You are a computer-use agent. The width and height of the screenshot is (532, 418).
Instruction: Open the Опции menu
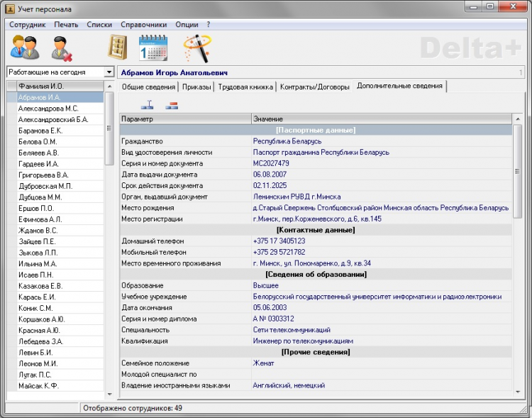coord(187,24)
